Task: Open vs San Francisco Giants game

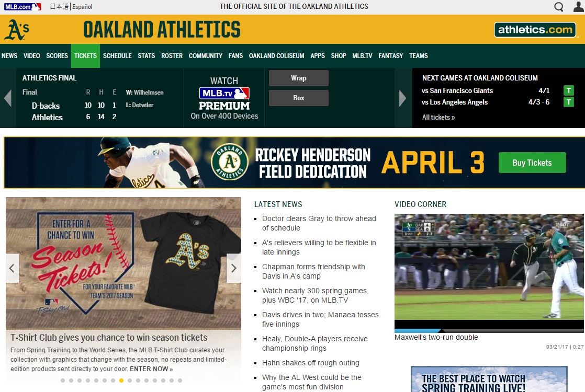Action: [x=457, y=90]
